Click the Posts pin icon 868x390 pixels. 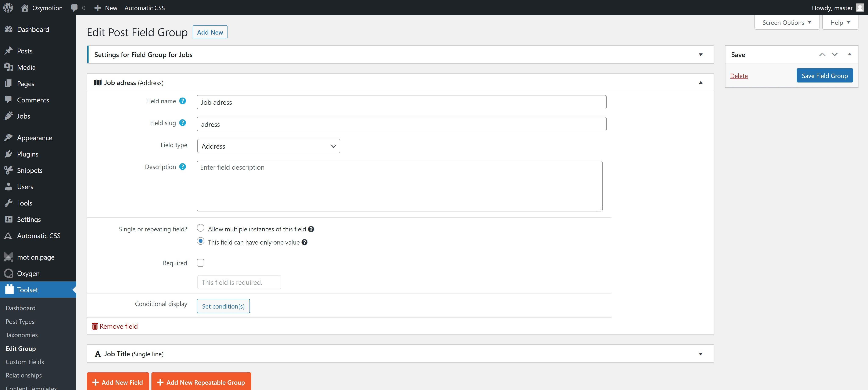[9, 51]
